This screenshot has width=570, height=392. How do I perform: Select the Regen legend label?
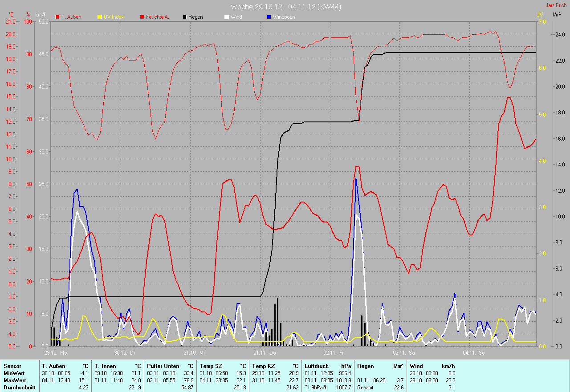point(195,17)
